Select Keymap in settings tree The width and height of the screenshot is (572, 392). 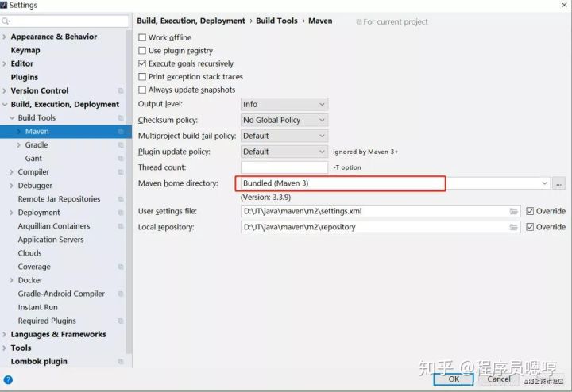tap(25, 50)
